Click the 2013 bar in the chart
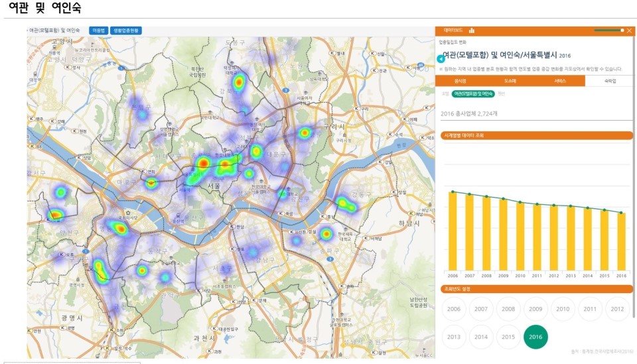Viewport: 637px width, 364px height. tap(571, 239)
